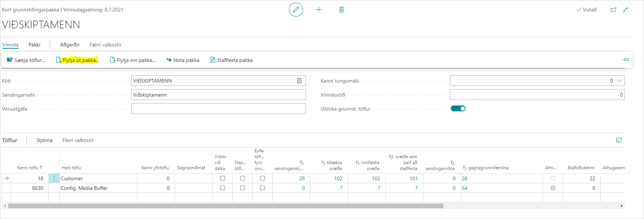Open page in new window icon
Viewport: 644px width, 219px height.
613,10
